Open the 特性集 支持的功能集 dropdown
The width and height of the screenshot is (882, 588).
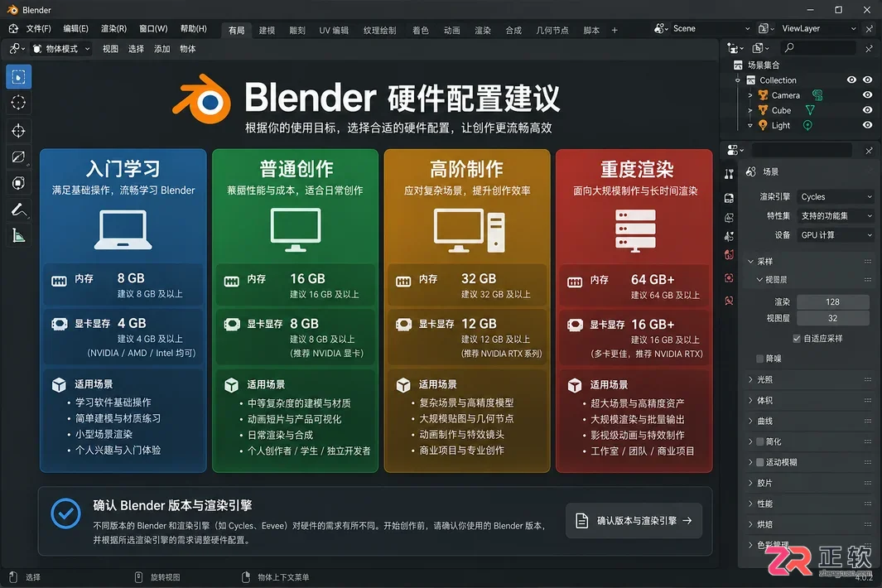836,216
